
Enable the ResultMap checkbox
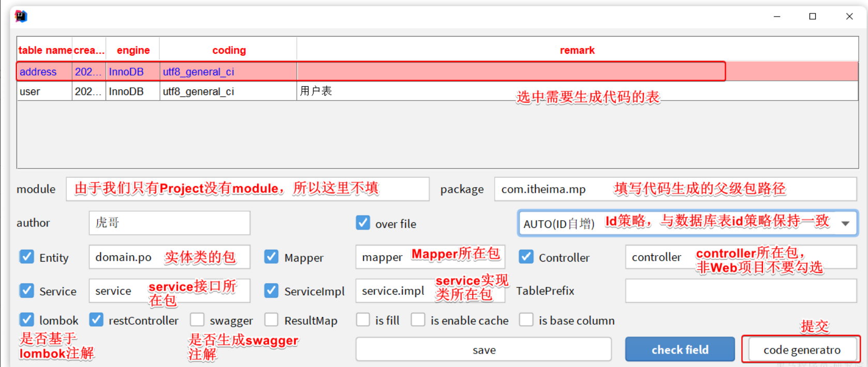[x=271, y=320]
